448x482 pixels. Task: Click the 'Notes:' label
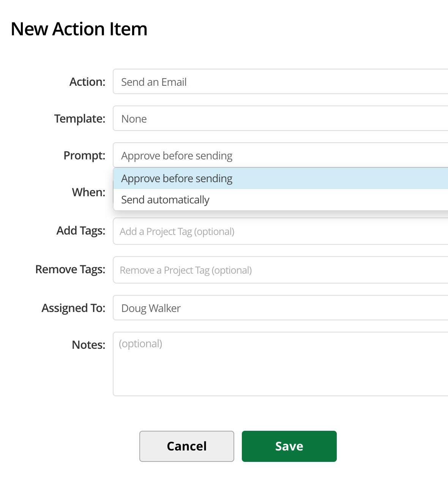click(x=88, y=345)
